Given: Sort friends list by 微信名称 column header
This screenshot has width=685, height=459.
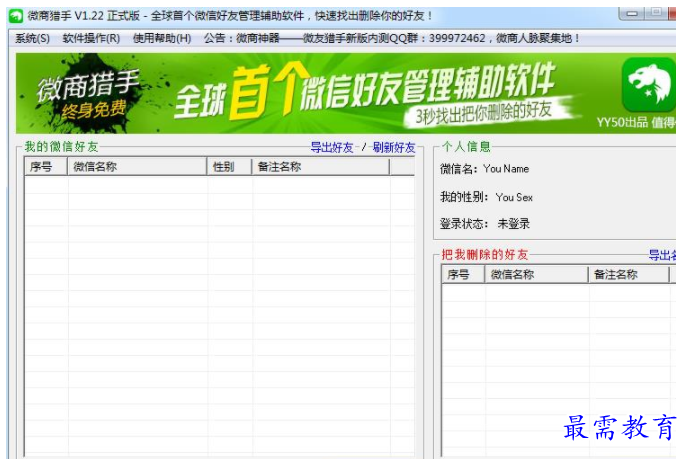Looking at the screenshot, I should [137, 167].
